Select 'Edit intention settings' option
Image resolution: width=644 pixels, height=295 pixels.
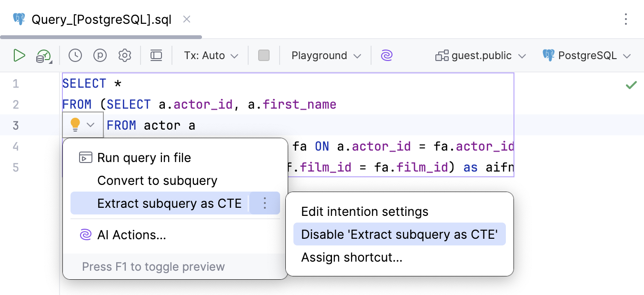(x=365, y=212)
